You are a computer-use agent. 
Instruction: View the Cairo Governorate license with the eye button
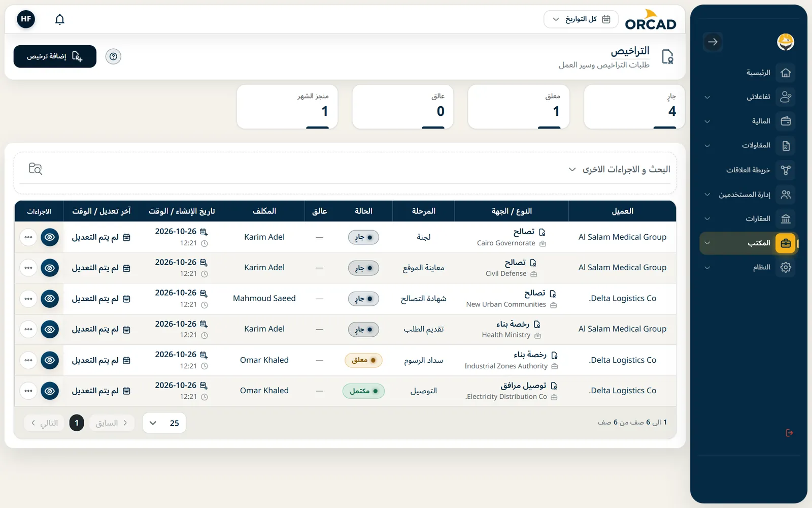(x=50, y=237)
